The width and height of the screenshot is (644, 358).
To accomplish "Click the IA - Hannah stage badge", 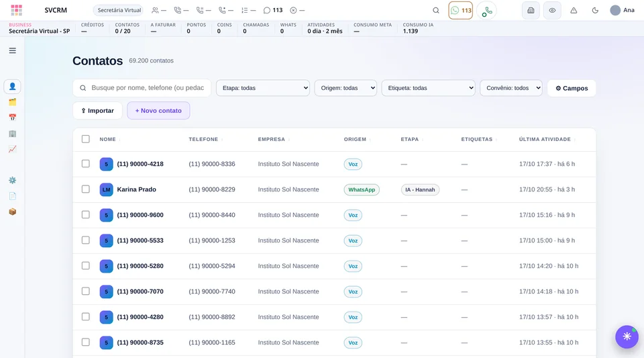I will [420, 189].
